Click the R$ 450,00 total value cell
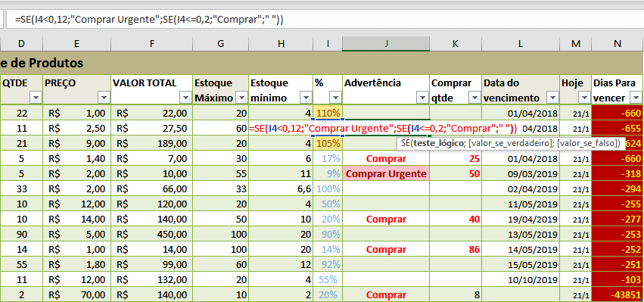Screen dimensions: 644x302 (152, 234)
